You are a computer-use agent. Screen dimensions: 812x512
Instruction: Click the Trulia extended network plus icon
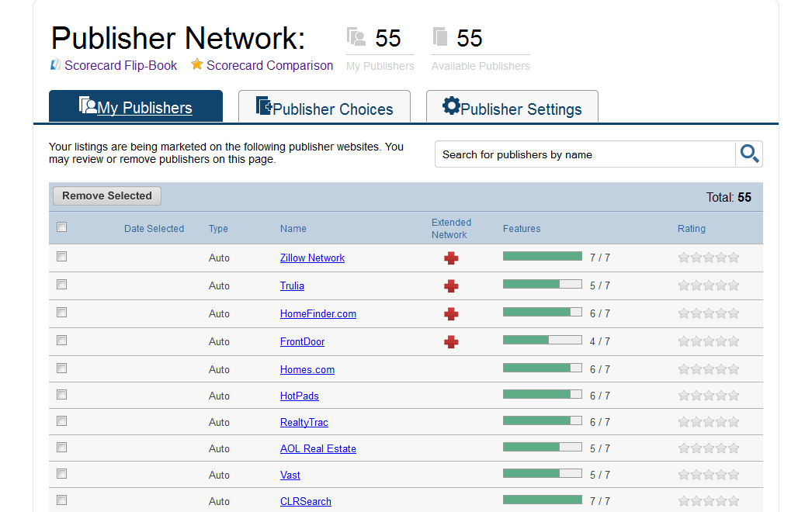click(x=451, y=285)
